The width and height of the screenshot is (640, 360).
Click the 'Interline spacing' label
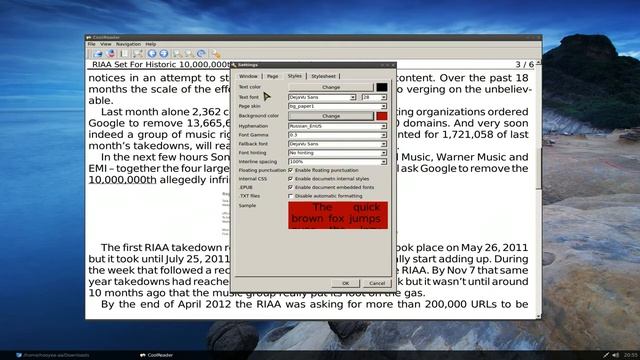coord(258,162)
